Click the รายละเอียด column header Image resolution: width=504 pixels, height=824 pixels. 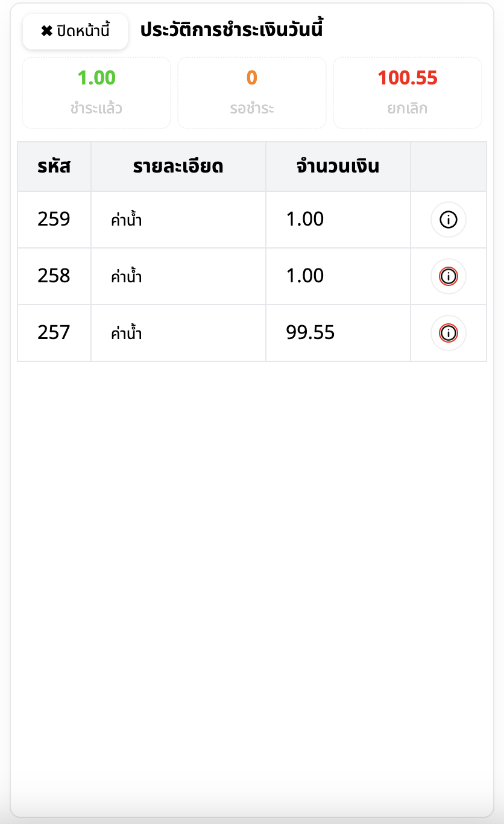[178, 166]
